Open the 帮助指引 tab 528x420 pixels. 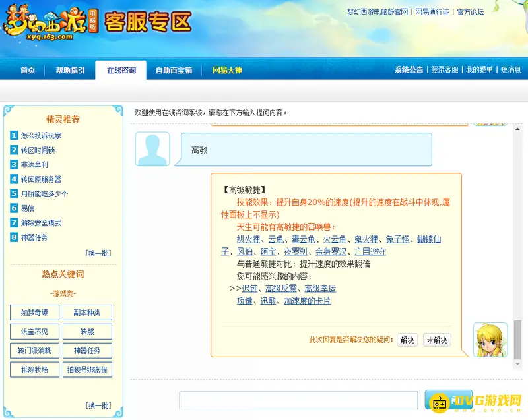pos(71,70)
